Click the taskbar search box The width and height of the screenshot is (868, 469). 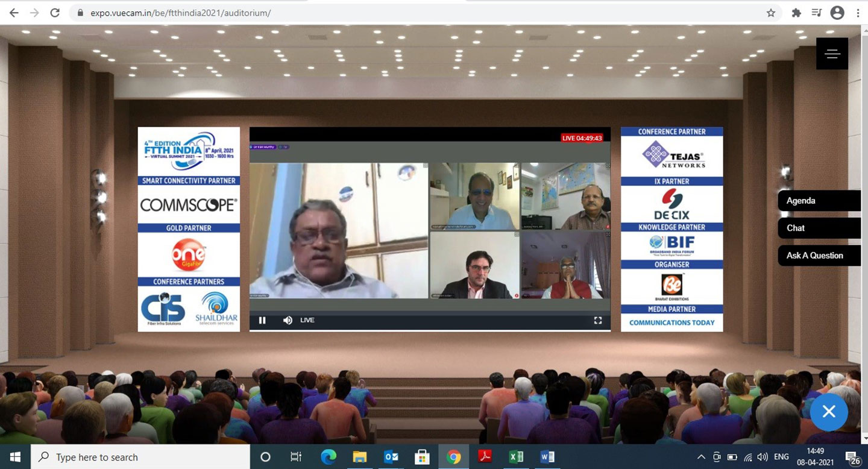[140, 457]
